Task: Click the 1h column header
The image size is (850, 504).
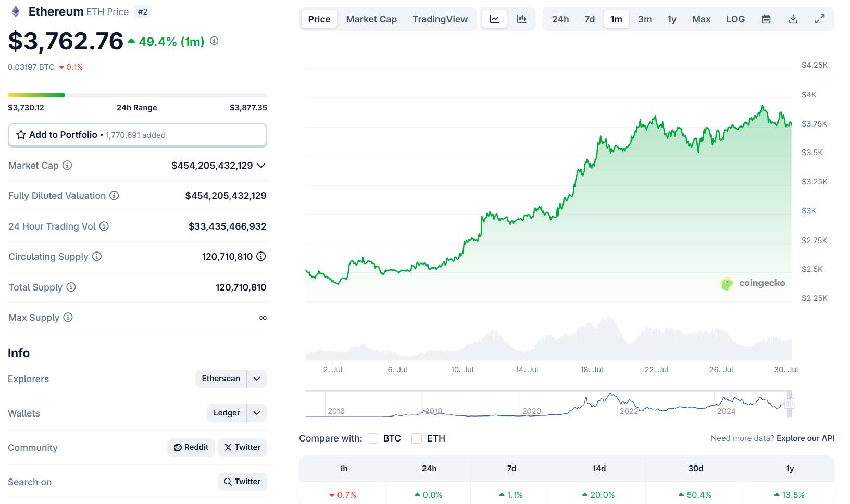Action: 344,469
